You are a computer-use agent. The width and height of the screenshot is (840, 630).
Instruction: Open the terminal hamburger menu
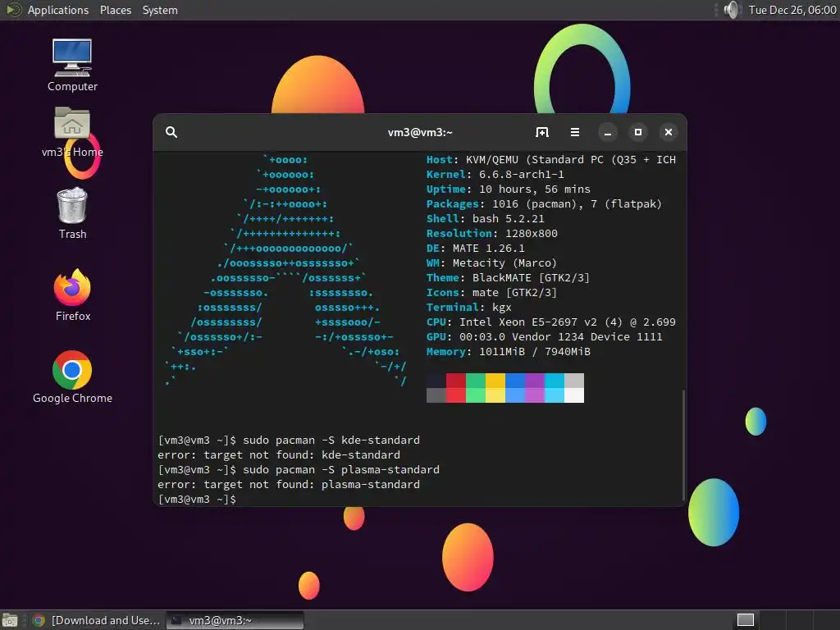click(x=575, y=132)
